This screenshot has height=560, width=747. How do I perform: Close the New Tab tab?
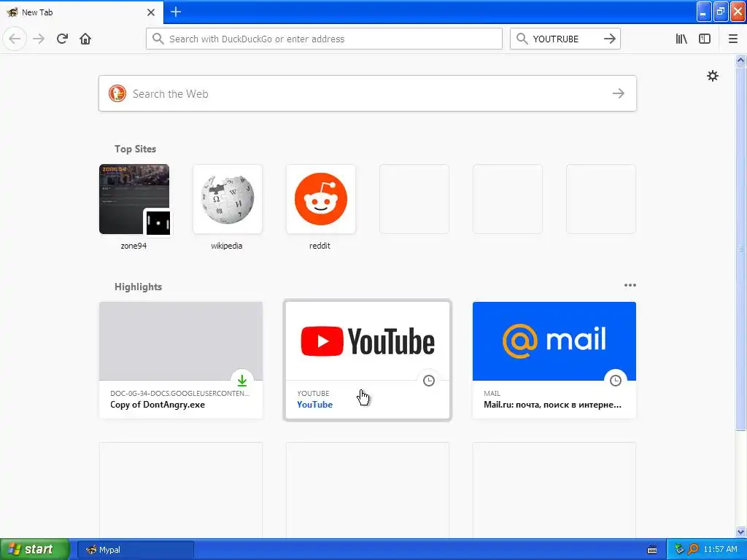(x=151, y=12)
